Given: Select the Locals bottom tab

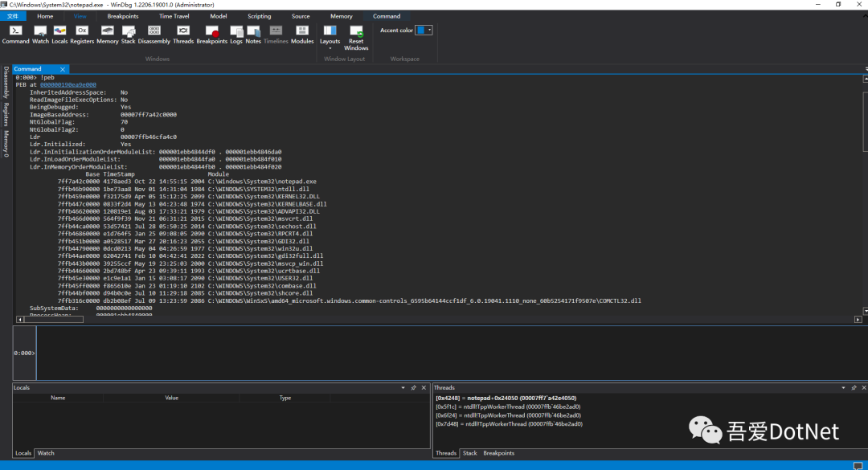Looking at the screenshot, I should (23, 453).
